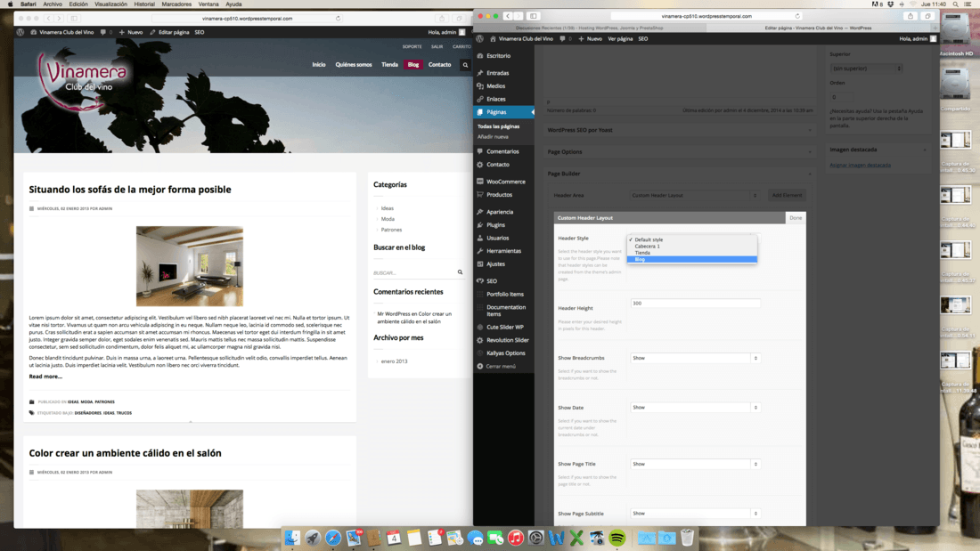980x551 pixels.
Task: Open the Header Area Custom Header Layout dropdown
Action: click(694, 196)
